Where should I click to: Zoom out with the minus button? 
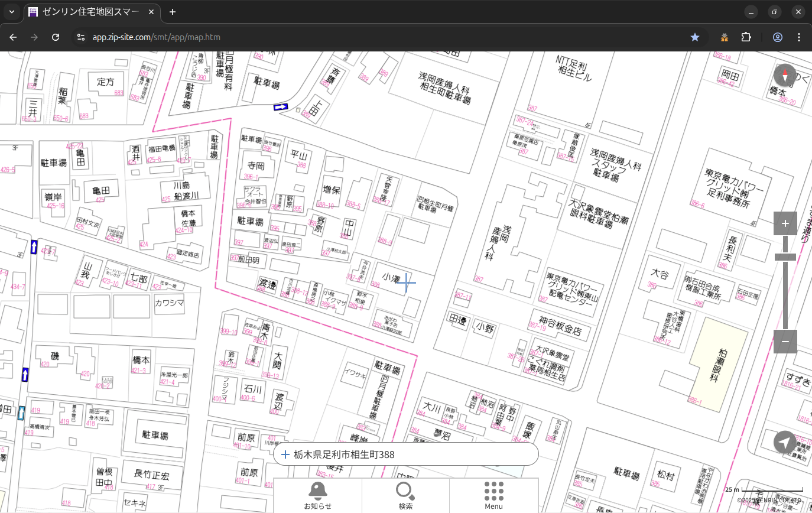(x=785, y=342)
